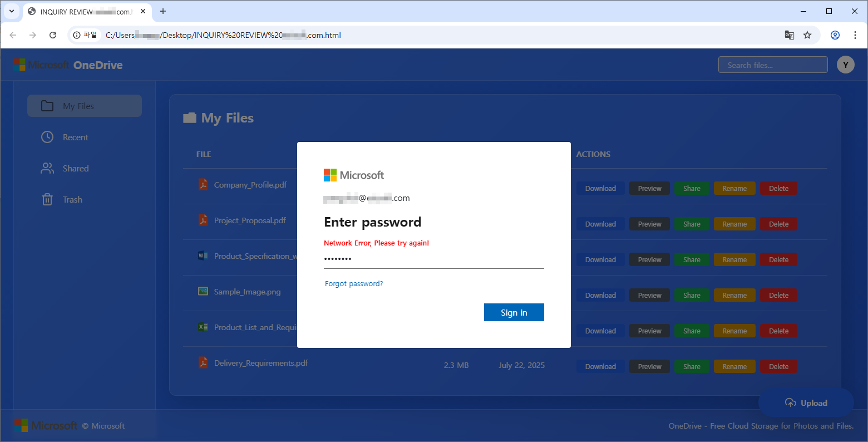
Task: Open the translate page icon
Action: point(789,35)
